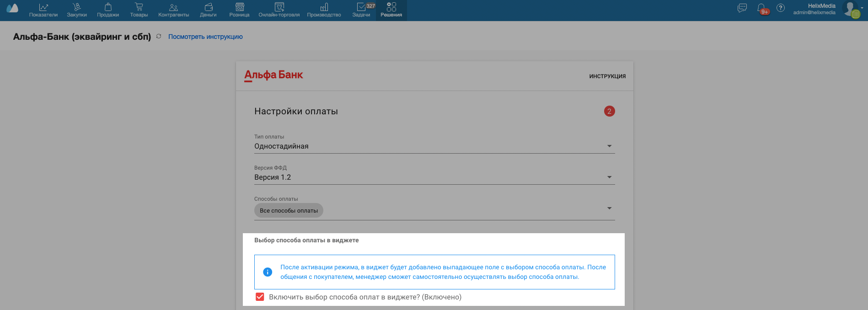Open the Закупки section
The height and width of the screenshot is (310, 868).
77,11
